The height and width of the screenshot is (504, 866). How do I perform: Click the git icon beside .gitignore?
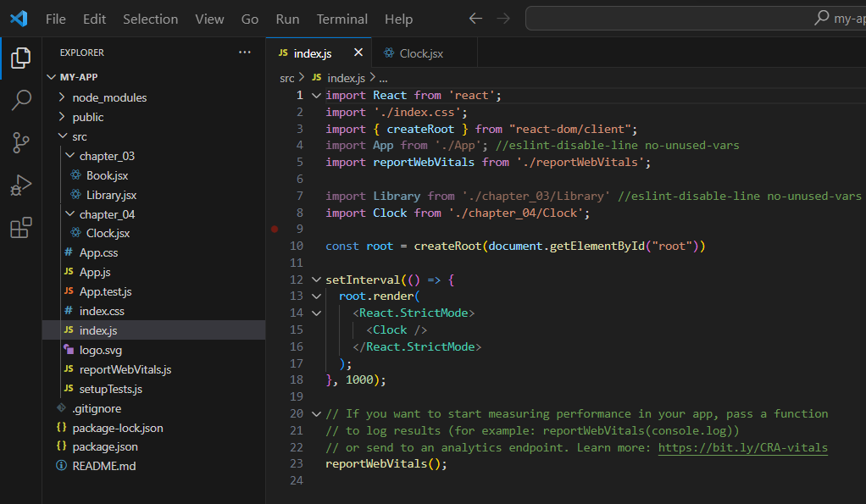61,408
